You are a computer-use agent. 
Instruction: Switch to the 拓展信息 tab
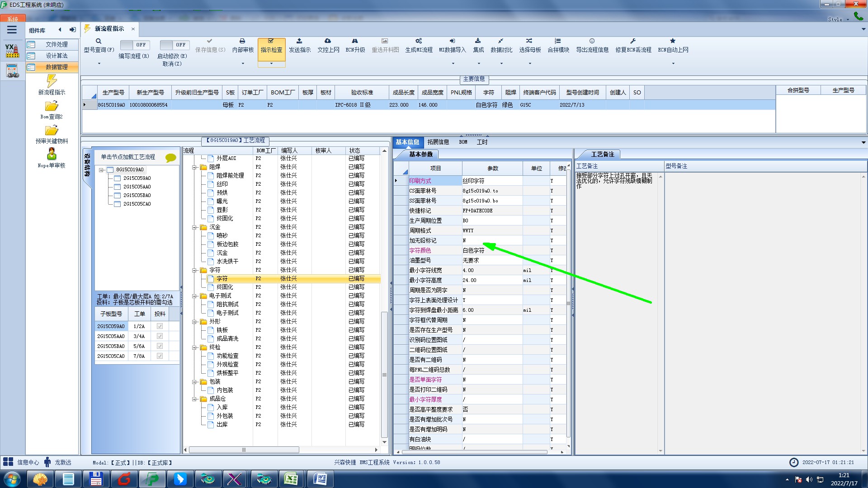[438, 142]
